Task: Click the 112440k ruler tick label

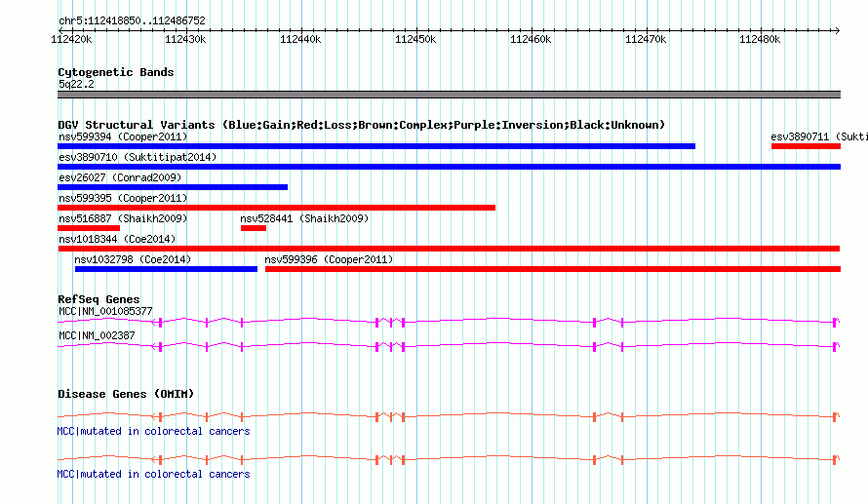Action: click(300, 39)
